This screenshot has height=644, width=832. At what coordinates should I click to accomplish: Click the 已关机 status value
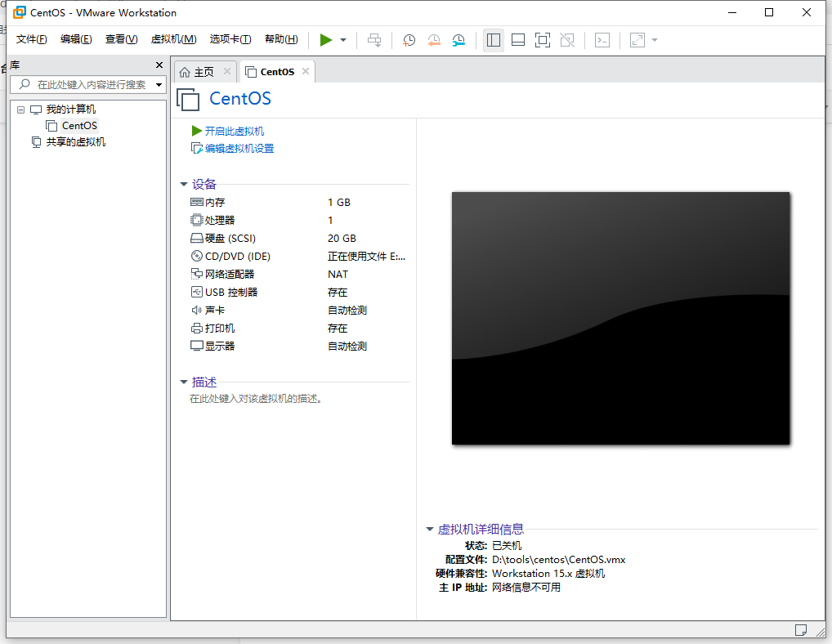pos(507,545)
